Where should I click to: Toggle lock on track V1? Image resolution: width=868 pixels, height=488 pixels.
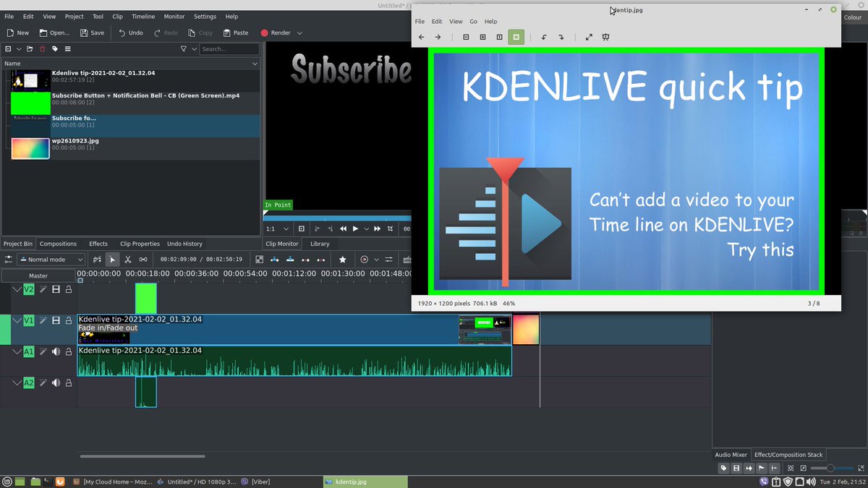point(69,320)
